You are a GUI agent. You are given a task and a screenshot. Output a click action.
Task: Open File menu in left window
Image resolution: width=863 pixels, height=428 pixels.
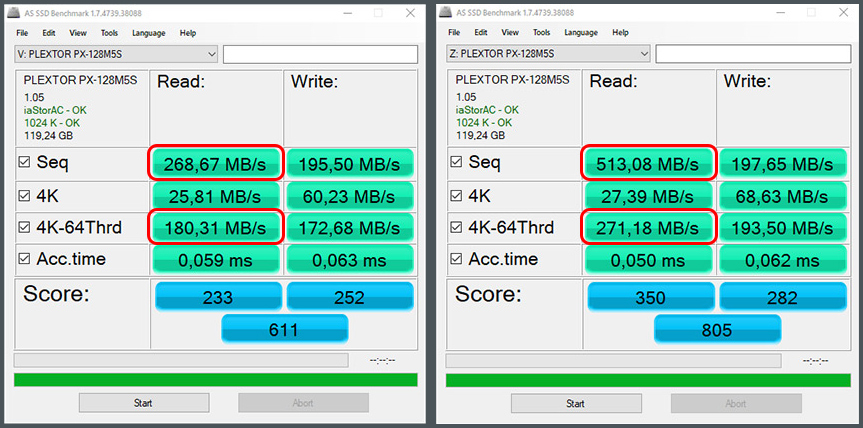tap(22, 33)
